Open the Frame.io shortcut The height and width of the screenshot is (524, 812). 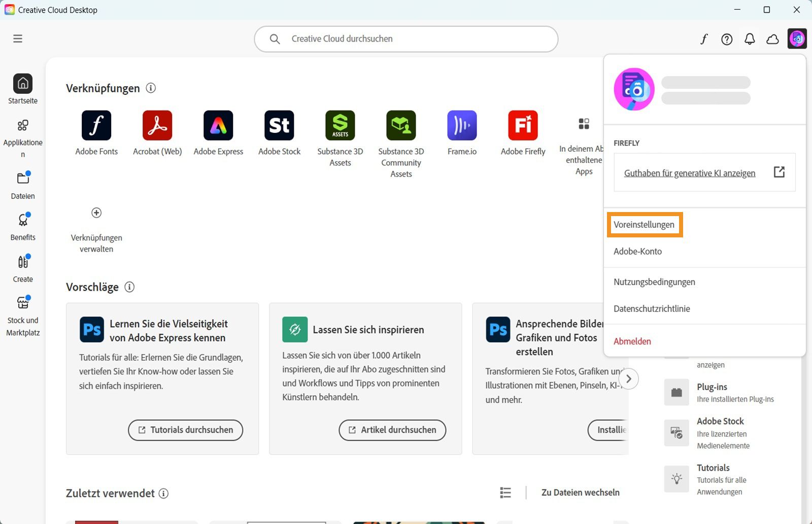462,133
